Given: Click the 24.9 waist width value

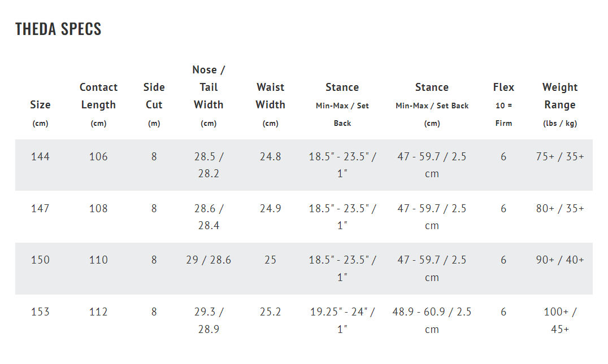Looking at the screenshot, I should (x=270, y=208).
